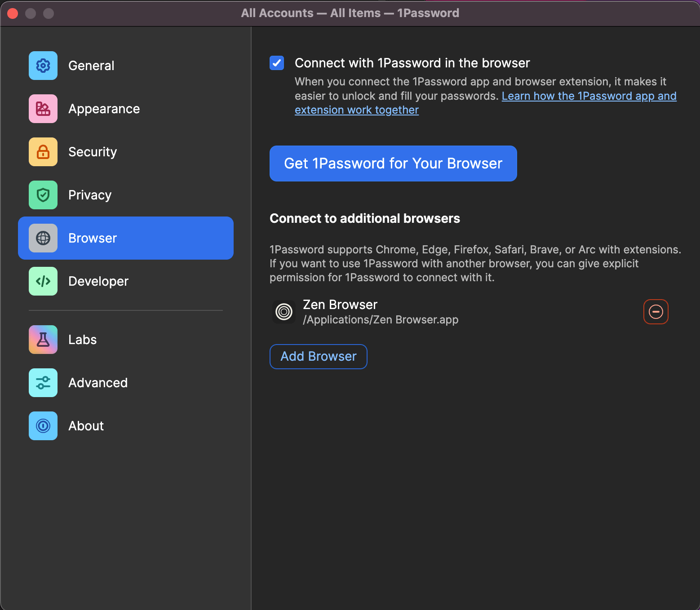700x610 pixels.
Task: Click the Appearance palette icon
Action: coord(43,109)
